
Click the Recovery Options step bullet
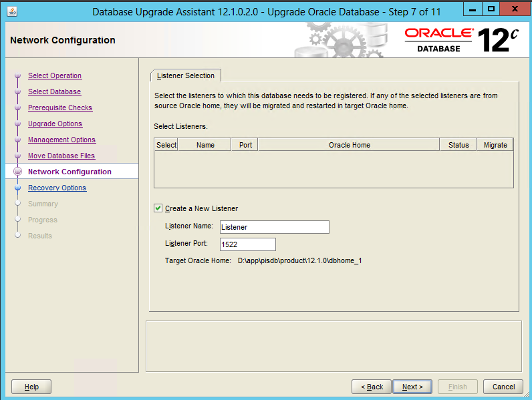coord(18,188)
